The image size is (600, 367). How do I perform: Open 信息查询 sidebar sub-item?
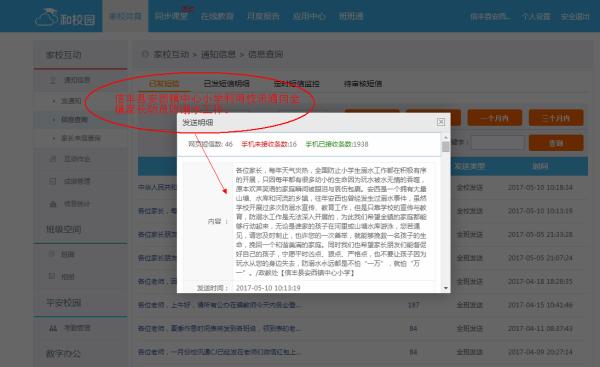(x=75, y=120)
